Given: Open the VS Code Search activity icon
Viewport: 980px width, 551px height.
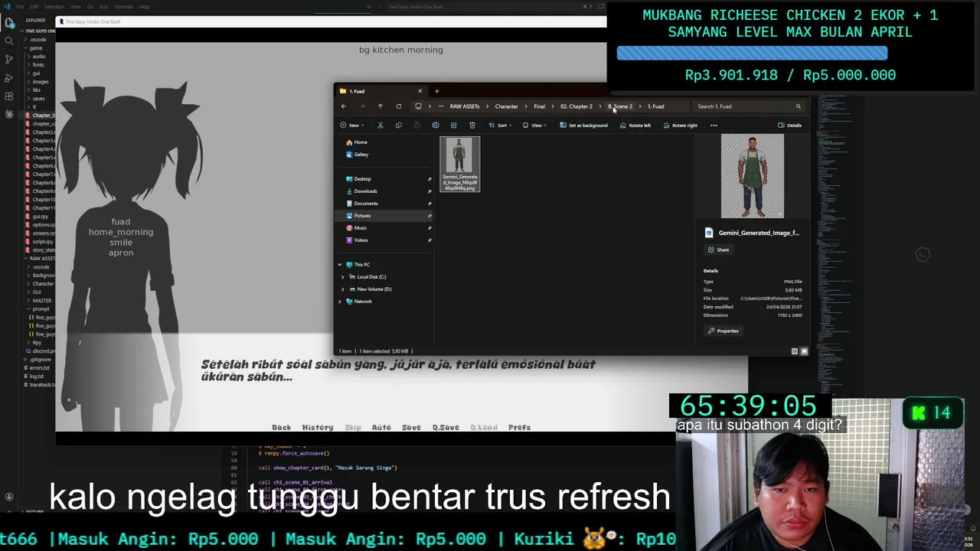Looking at the screenshot, I should pos(9,41).
